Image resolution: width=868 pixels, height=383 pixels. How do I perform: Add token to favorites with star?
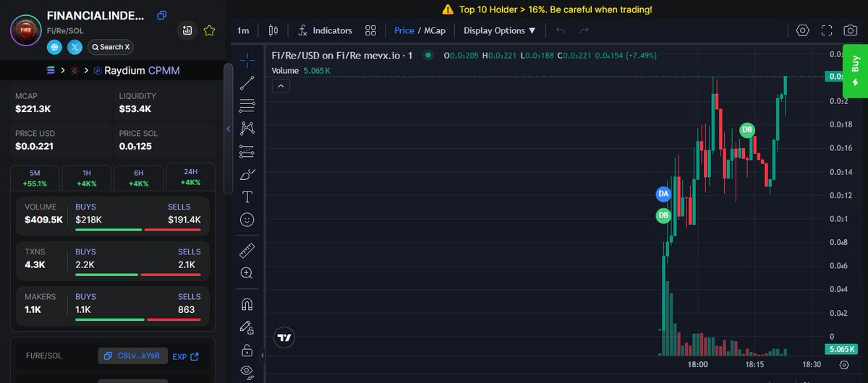coord(209,30)
